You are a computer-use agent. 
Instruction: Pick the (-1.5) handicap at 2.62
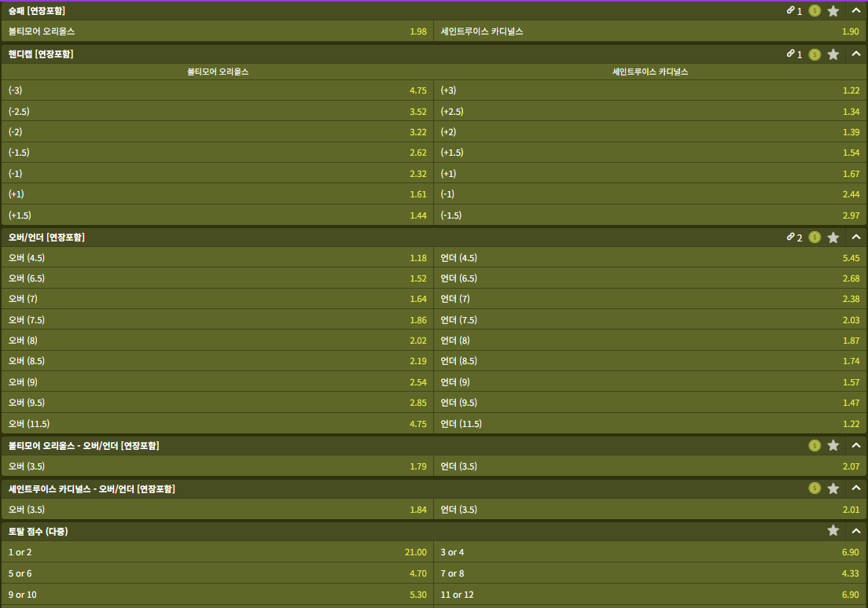(x=218, y=153)
